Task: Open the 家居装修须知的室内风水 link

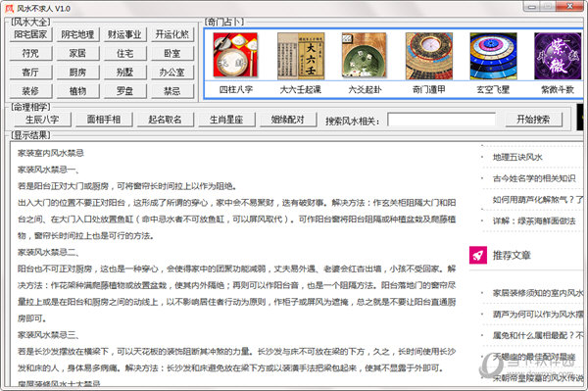Action: click(538, 293)
